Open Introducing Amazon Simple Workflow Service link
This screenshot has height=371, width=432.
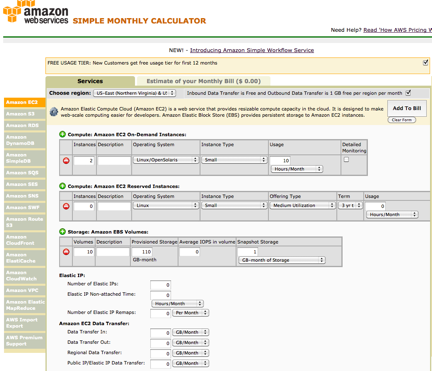click(252, 50)
